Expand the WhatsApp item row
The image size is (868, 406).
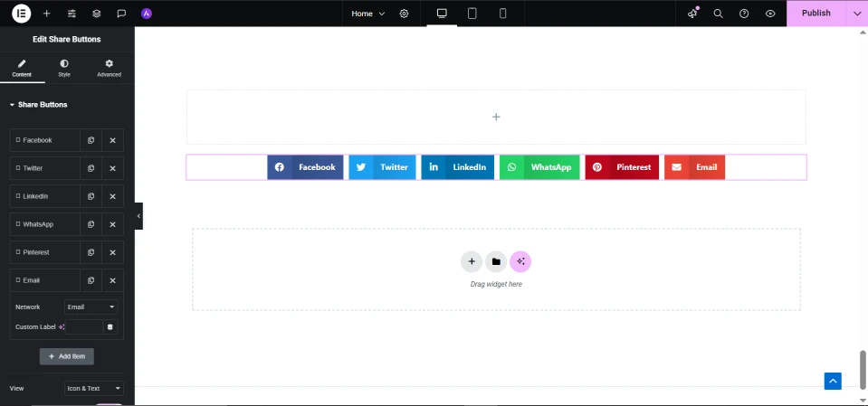[45, 224]
